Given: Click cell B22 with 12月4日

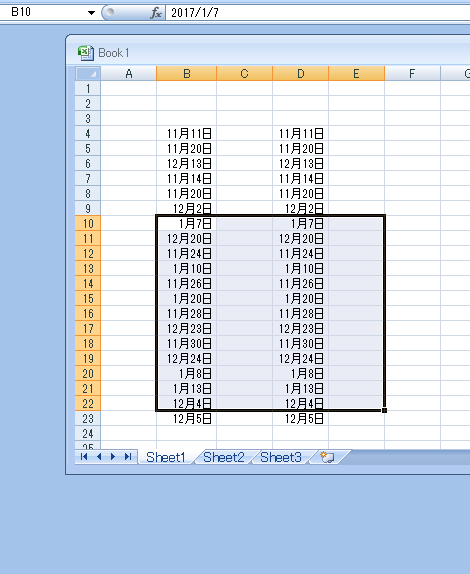Looking at the screenshot, I should point(187,404).
